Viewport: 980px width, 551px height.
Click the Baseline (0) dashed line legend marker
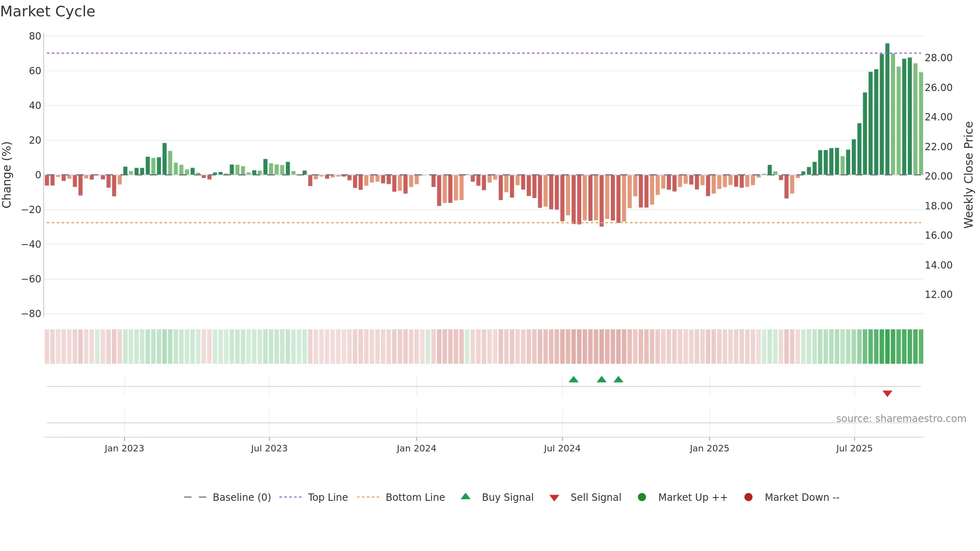coord(195,497)
